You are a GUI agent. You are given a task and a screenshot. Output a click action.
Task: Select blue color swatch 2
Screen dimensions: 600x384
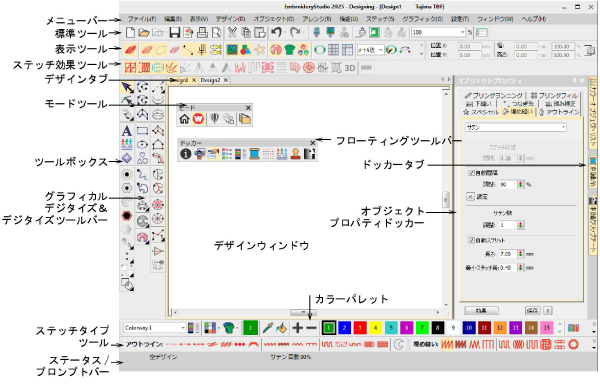point(344,328)
